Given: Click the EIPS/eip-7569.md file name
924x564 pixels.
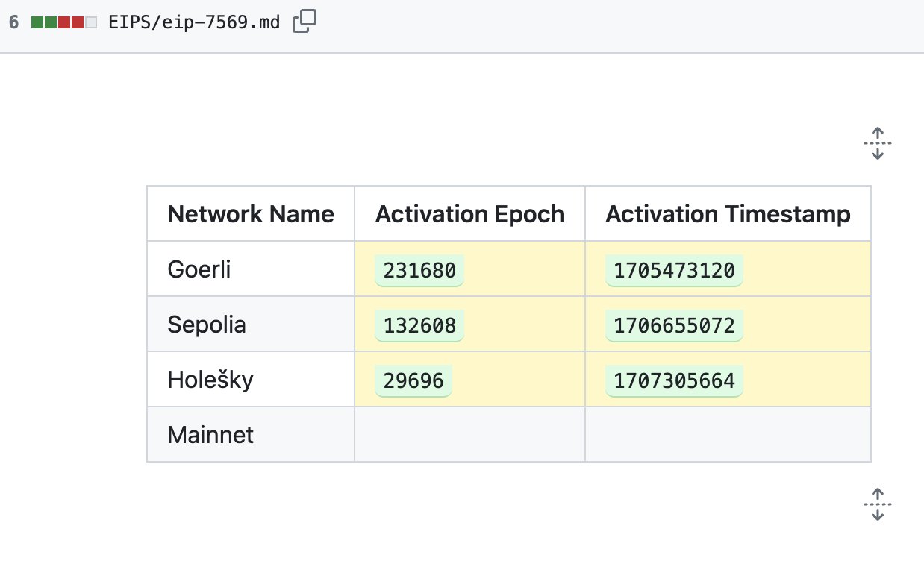Looking at the screenshot, I should (x=194, y=22).
